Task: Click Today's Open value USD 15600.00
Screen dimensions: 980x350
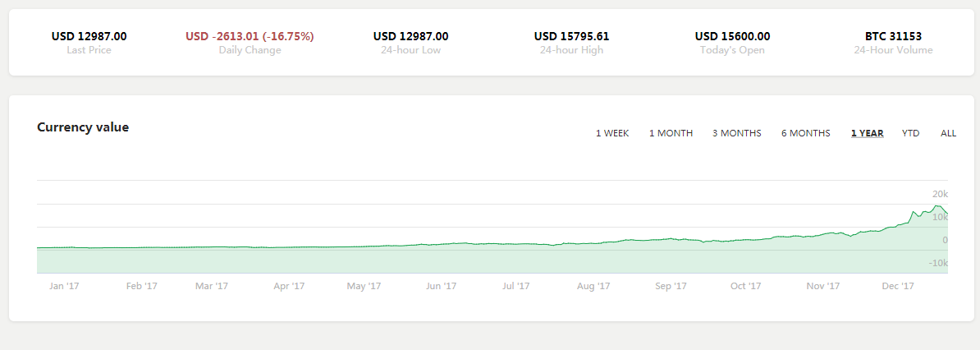Action: click(732, 36)
